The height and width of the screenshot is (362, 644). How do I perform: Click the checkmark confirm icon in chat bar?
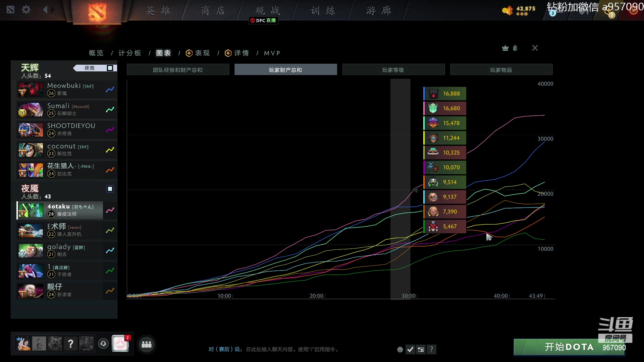click(411, 349)
